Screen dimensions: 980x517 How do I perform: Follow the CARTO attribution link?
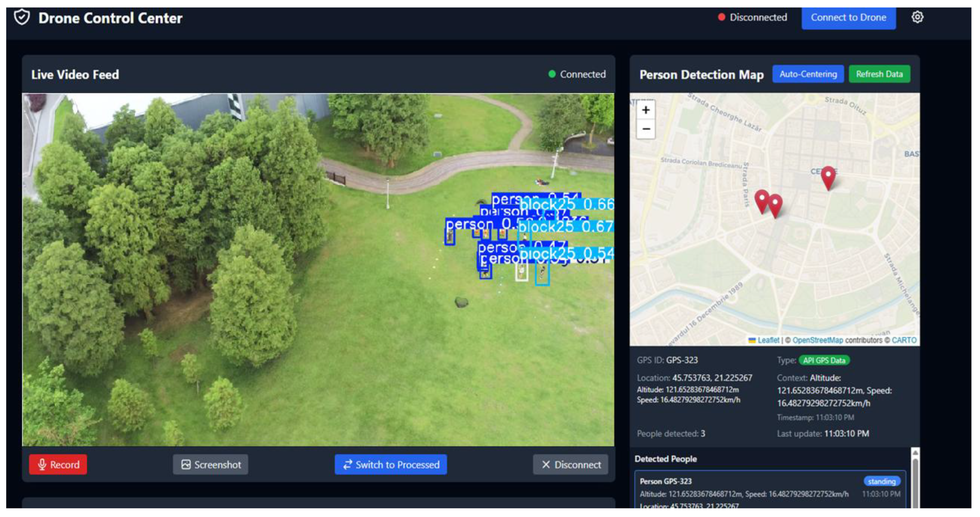click(x=904, y=340)
